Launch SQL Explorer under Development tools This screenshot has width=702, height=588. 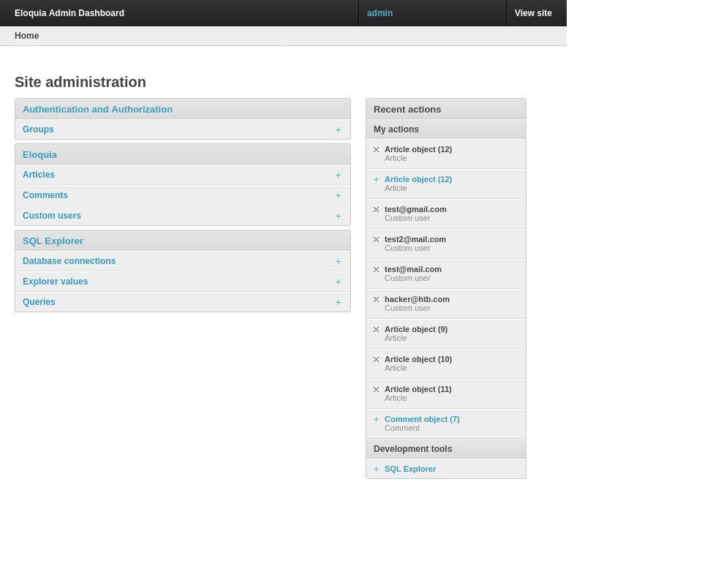(410, 470)
